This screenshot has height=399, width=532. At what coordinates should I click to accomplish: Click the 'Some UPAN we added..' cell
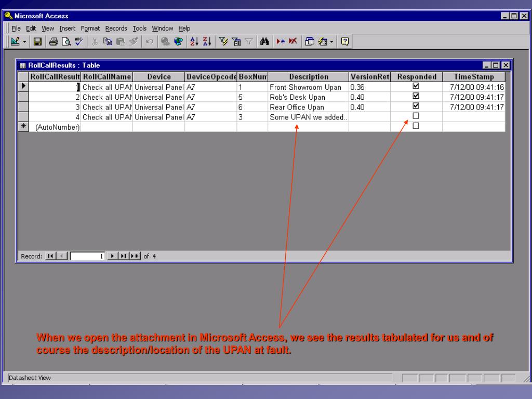click(309, 117)
